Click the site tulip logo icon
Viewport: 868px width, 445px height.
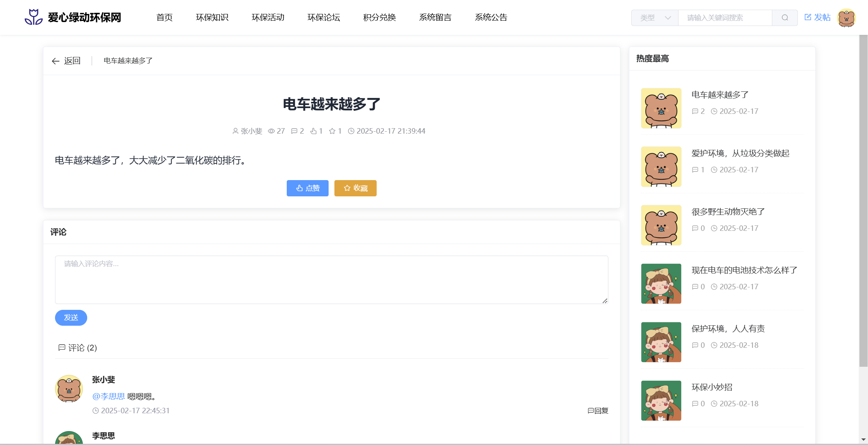pos(34,17)
